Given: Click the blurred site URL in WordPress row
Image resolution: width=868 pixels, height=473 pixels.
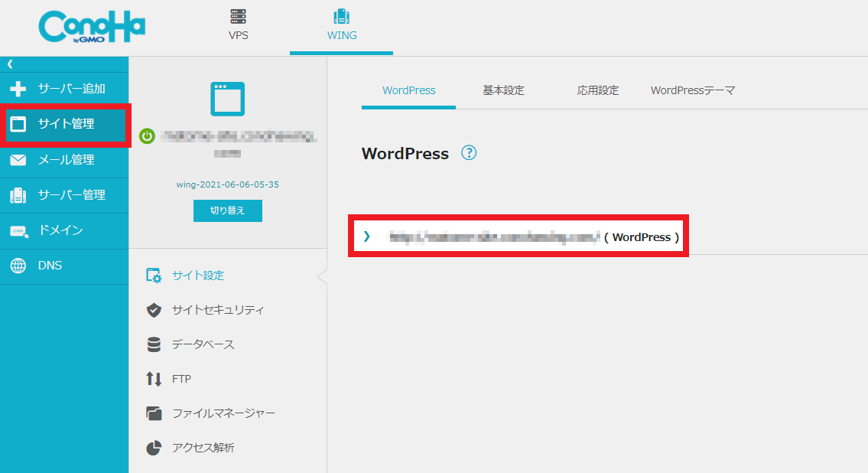Looking at the screenshot, I should click(494, 237).
